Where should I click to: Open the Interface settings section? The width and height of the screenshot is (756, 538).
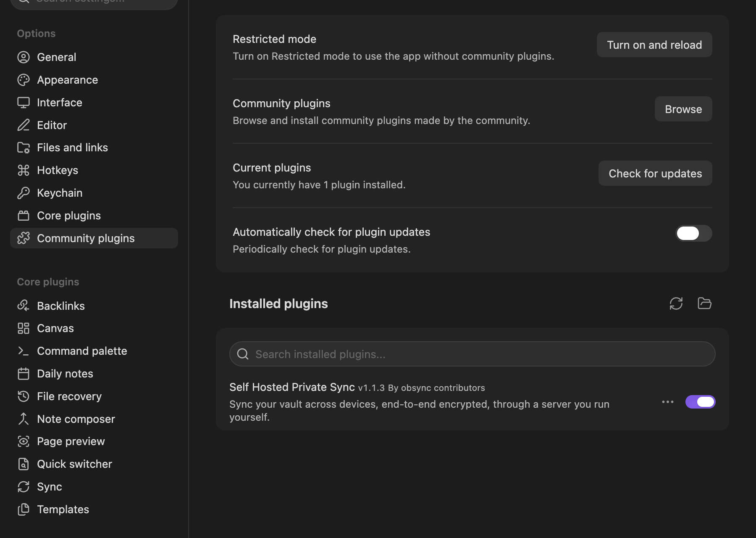[94, 103]
